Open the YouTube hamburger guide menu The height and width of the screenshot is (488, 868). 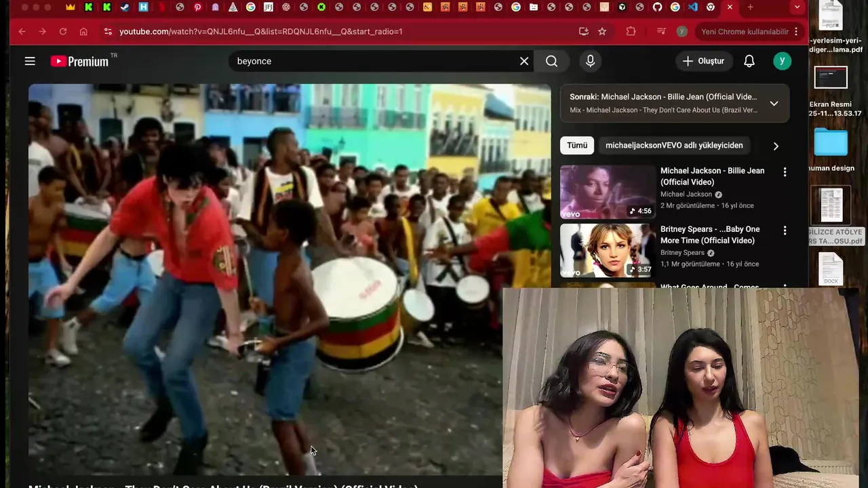point(30,61)
